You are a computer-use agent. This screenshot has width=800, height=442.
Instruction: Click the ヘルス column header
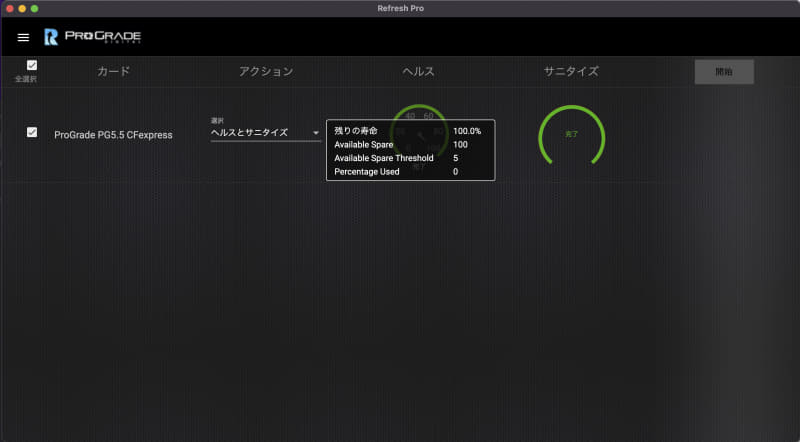pos(418,71)
